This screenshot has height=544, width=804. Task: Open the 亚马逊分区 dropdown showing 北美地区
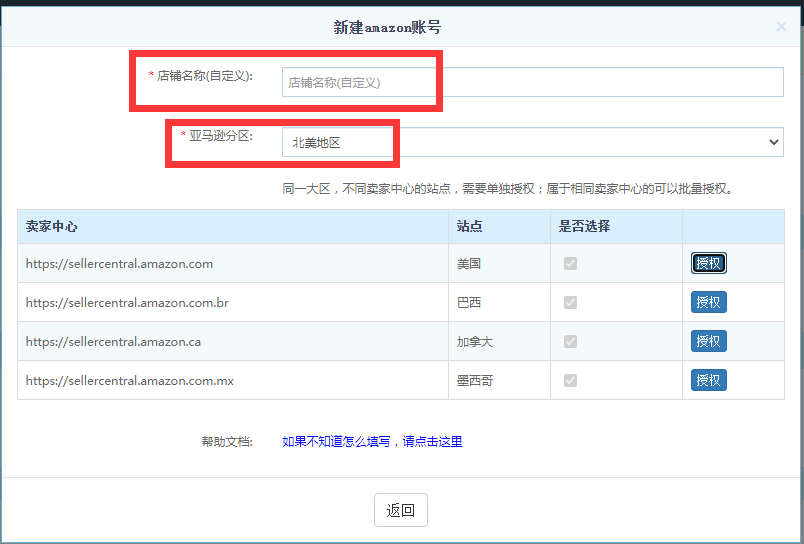(532, 142)
